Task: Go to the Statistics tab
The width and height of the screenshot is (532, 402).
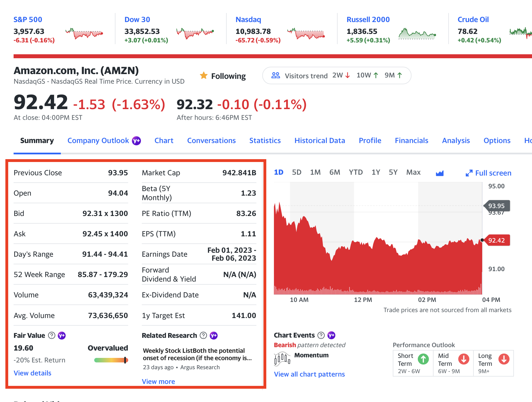Action: (265, 141)
